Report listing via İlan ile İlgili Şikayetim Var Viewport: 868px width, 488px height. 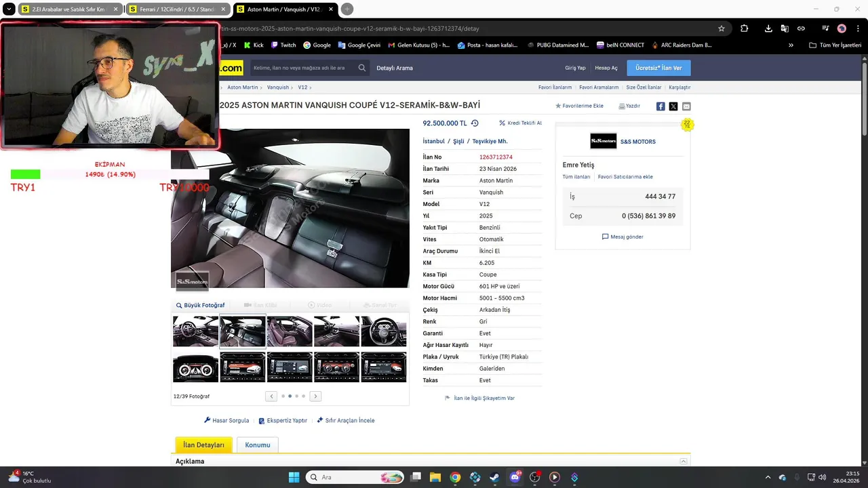point(479,399)
